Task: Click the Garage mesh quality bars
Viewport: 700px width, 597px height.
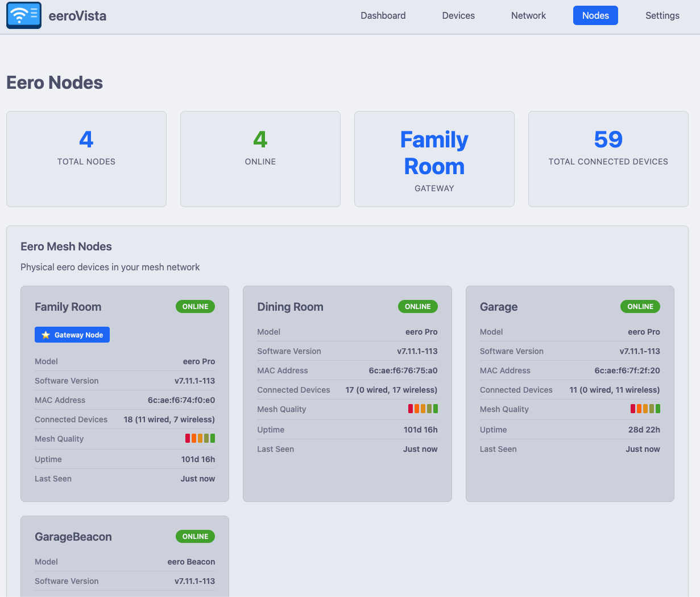Action: (x=645, y=409)
